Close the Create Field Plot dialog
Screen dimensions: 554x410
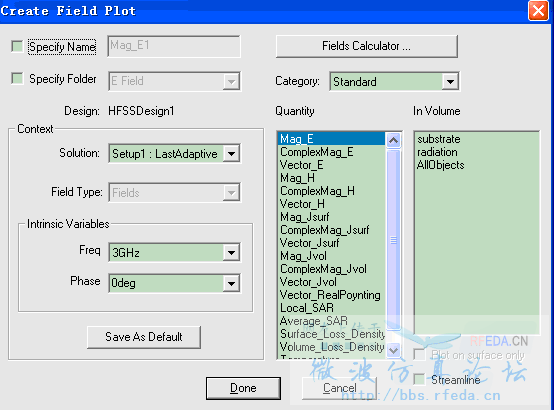538,11
